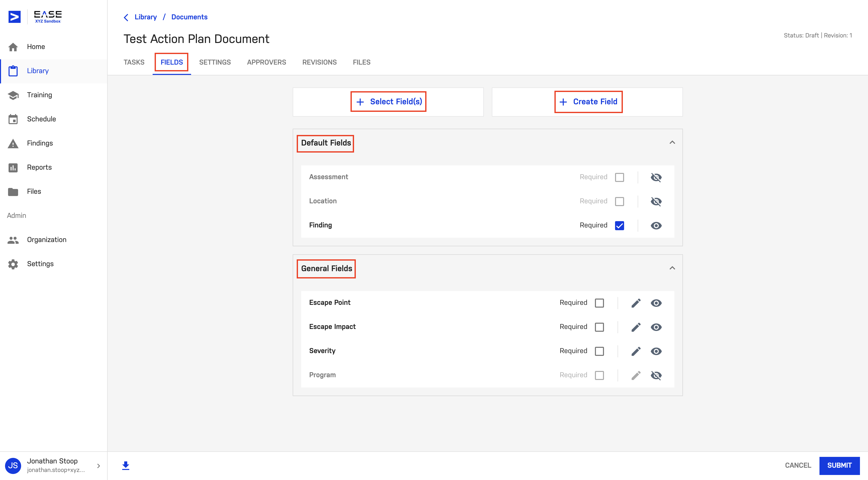
Task: Follow the Library breadcrumb link
Action: click(x=146, y=17)
